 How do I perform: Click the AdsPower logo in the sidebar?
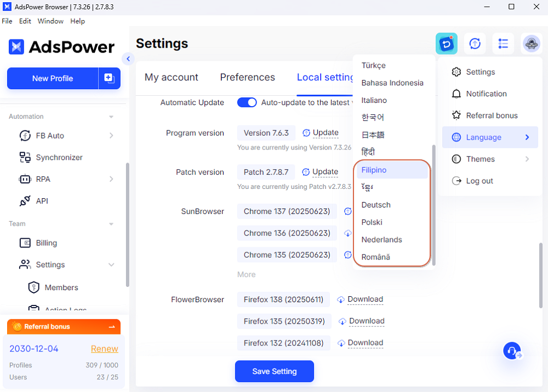click(x=61, y=47)
